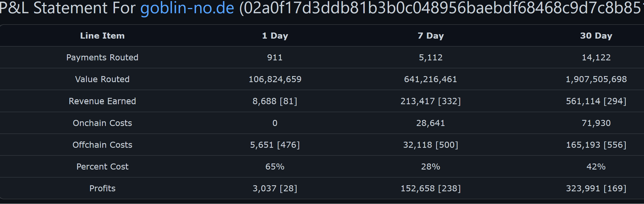Click the Line Item column header
The width and height of the screenshot is (644, 204).
102,36
